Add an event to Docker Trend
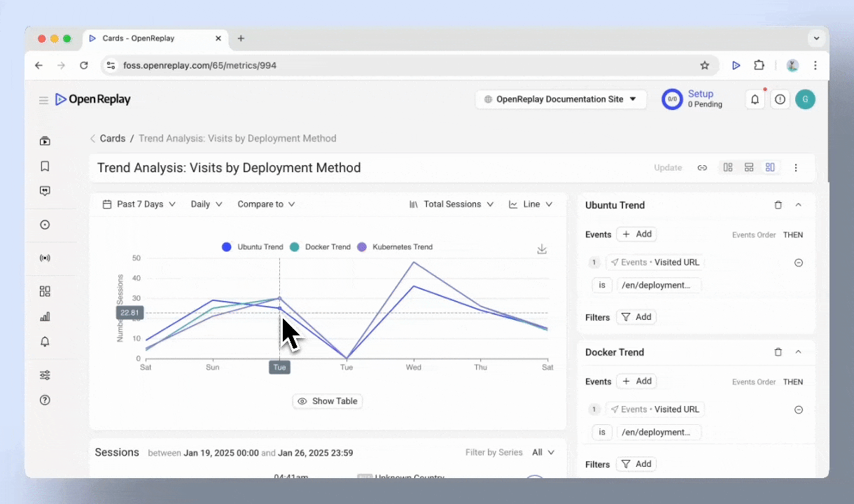854x504 pixels. click(x=636, y=381)
